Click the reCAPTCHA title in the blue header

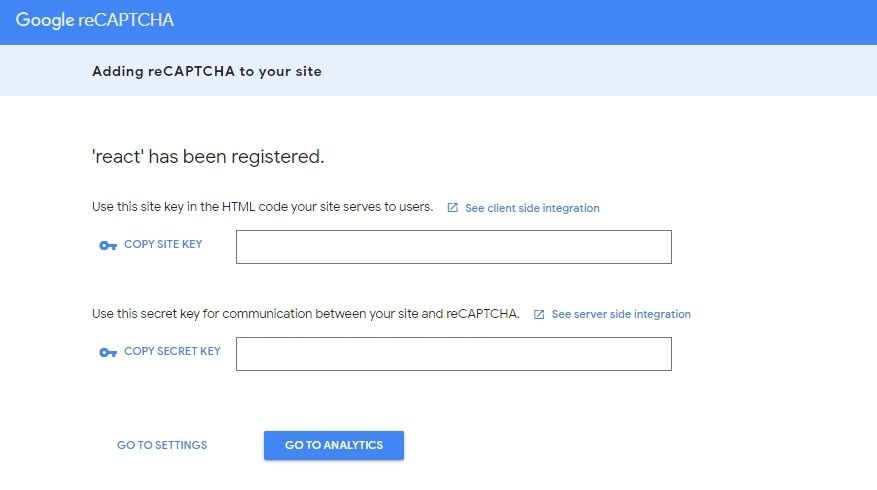[x=126, y=20]
